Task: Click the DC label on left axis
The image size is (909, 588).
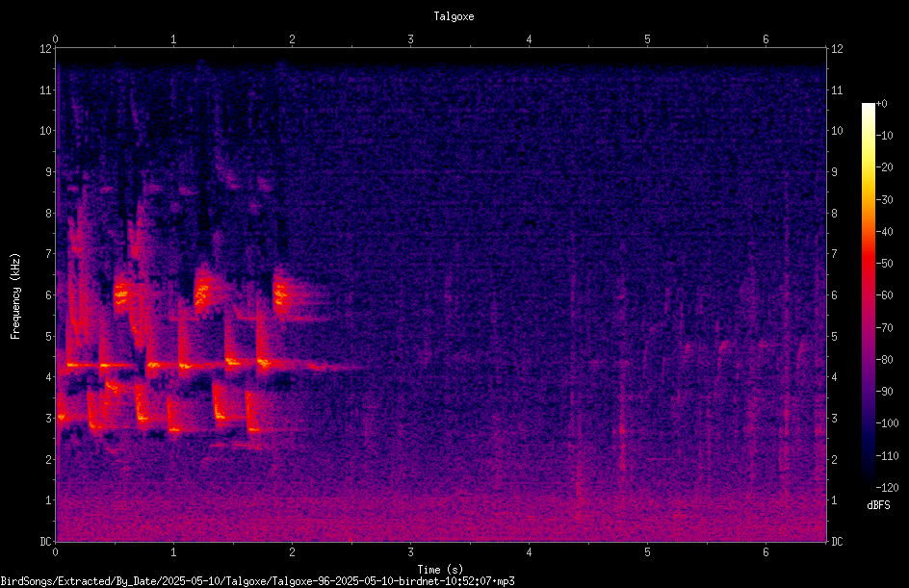Action: click(45, 542)
